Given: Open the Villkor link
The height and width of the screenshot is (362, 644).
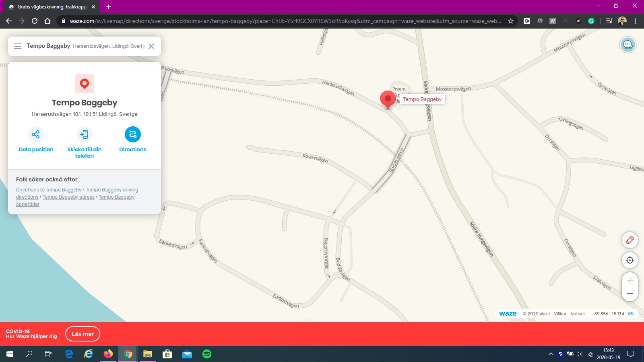Looking at the screenshot, I should click(560, 314).
